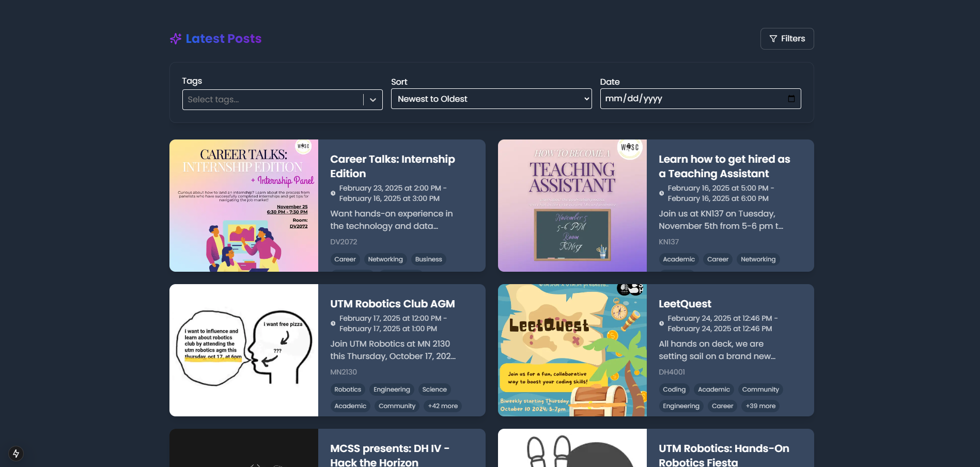Image resolution: width=980 pixels, height=467 pixels.
Task: Select the Career tag on Teaching Assistant card
Action: point(718,259)
